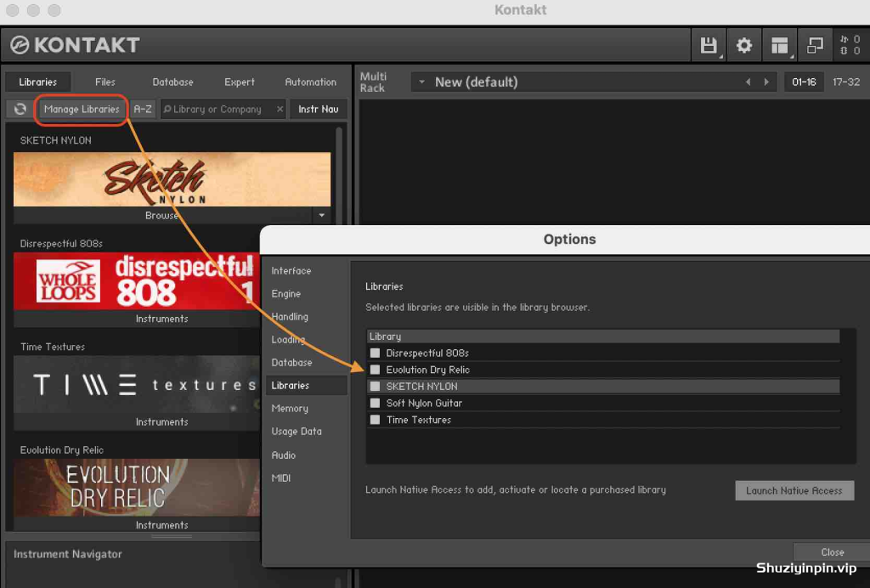Toggle the Time Textures library checkbox
870x588 pixels.
click(x=375, y=420)
